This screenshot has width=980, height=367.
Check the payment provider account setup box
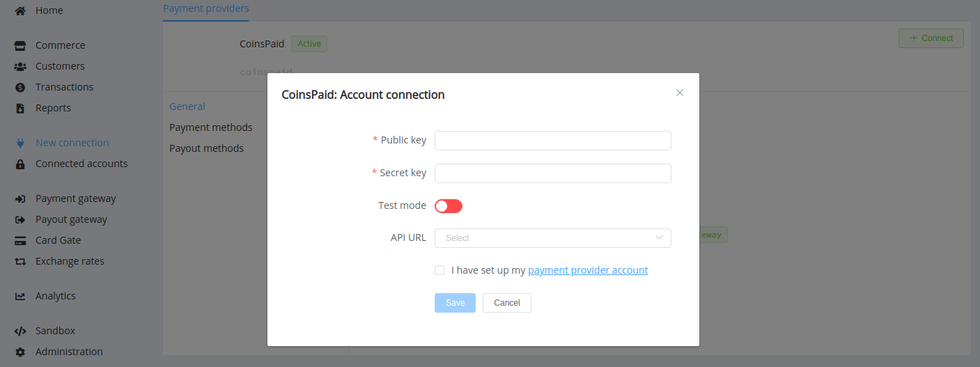[x=440, y=270]
